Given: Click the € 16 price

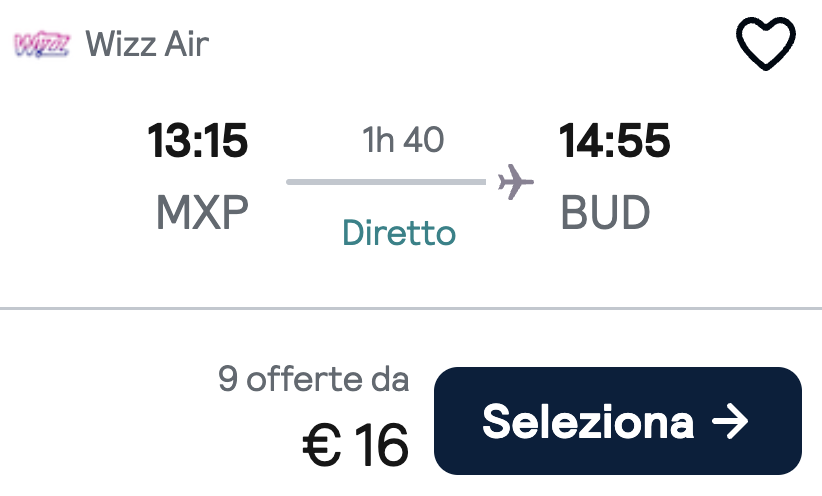Looking at the screenshot, I should tap(355, 446).
